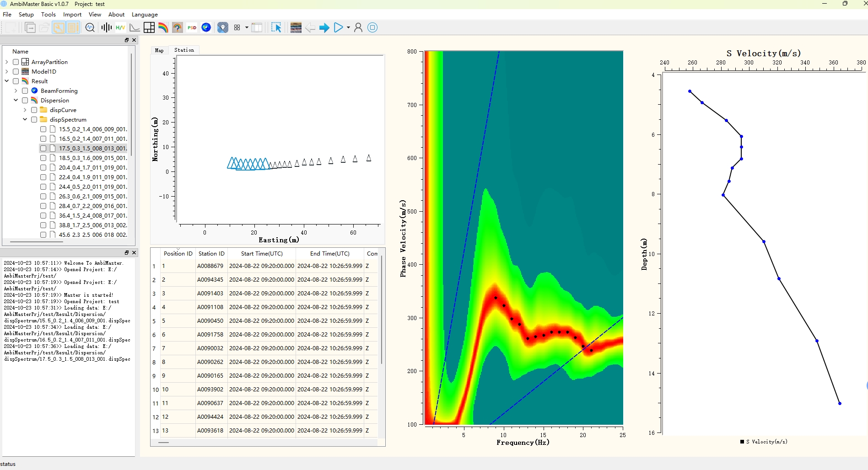Image resolution: width=868 pixels, height=470 pixels.
Task: Click the station table vertical scrollbar
Action: coord(381,311)
